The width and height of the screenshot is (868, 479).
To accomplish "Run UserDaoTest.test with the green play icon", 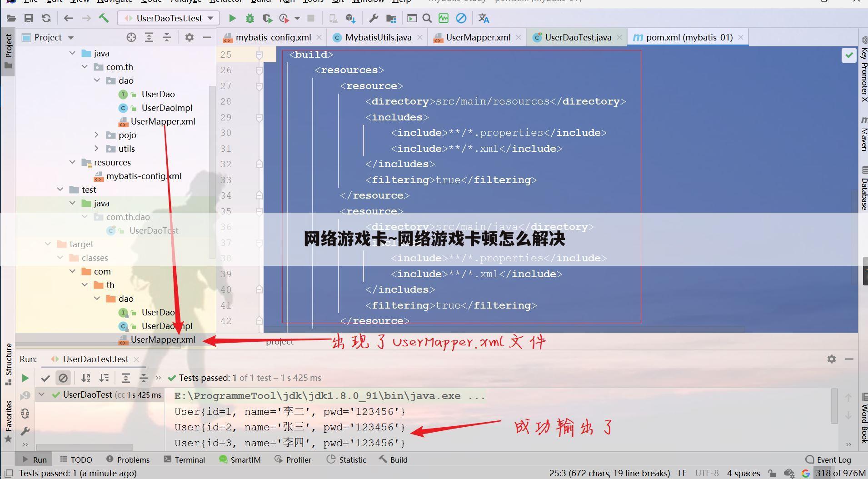I will (232, 18).
